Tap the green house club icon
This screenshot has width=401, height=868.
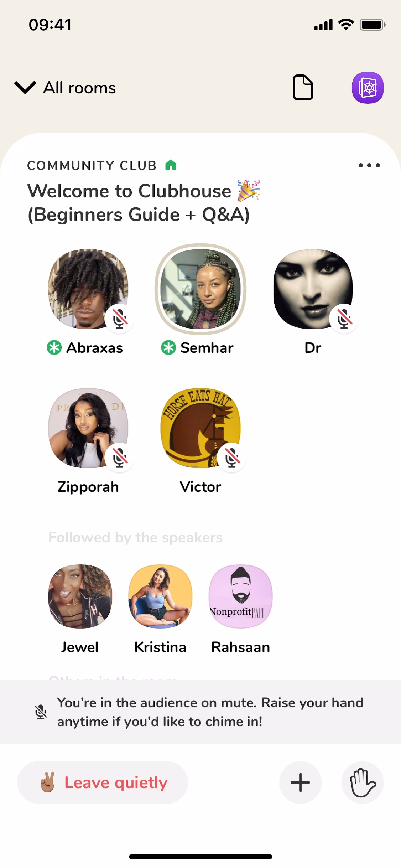pyautogui.click(x=171, y=165)
